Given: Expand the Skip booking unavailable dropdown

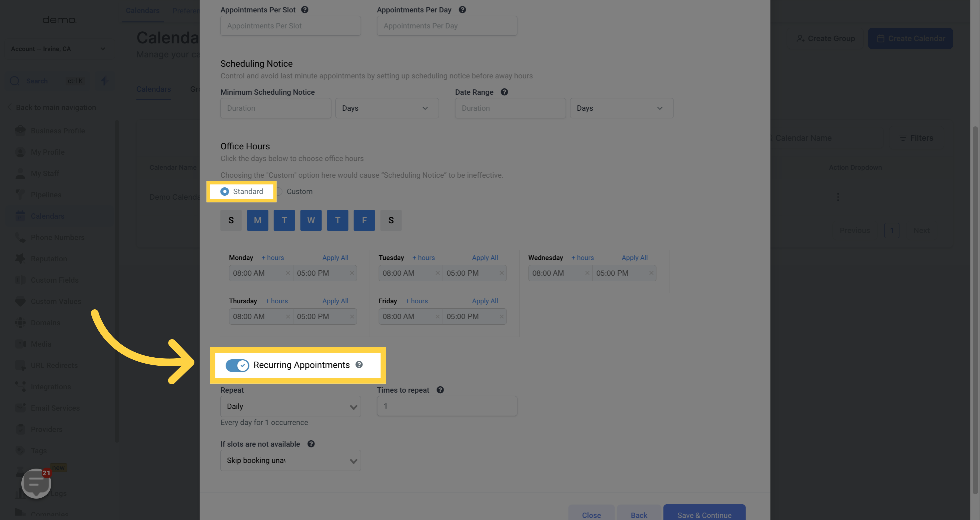Looking at the screenshot, I should tap(290, 460).
